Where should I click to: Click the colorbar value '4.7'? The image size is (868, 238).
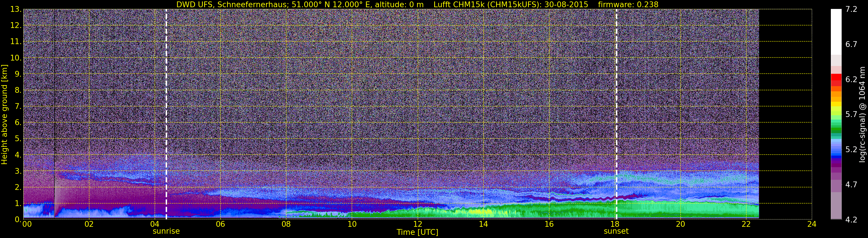coord(851,185)
